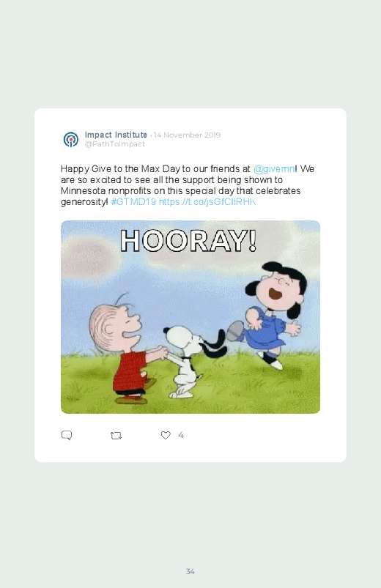Click the tweet text beginning 'Happy Give'
This screenshot has height=588, width=381.
coord(188,185)
